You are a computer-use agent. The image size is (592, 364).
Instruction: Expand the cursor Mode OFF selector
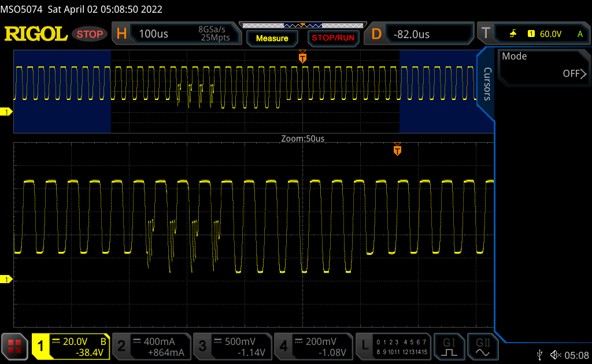click(543, 67)
